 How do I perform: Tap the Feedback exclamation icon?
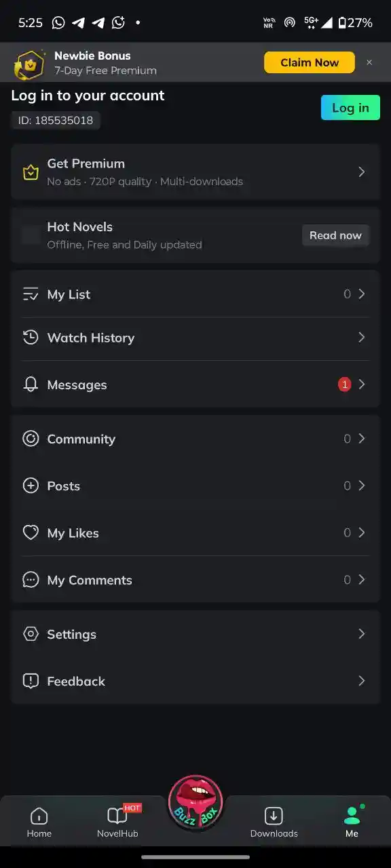point(31,681)
